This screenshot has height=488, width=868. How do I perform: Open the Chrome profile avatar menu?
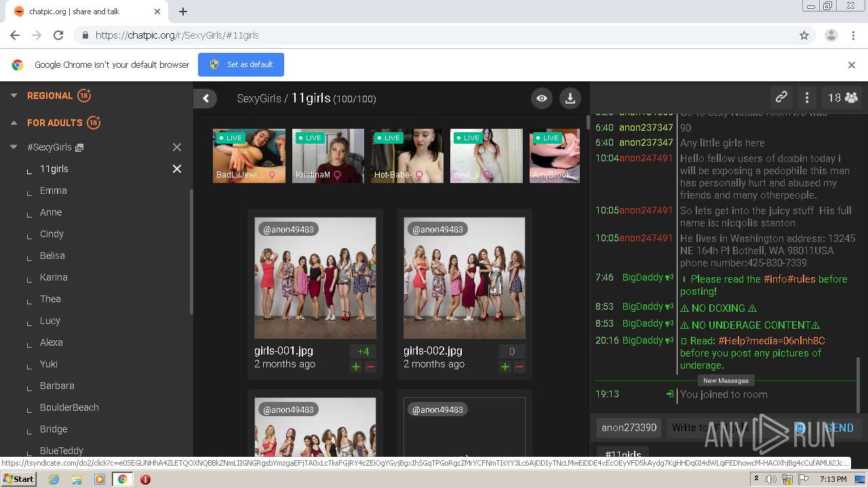pyautogui.click(x=831, y=35)
